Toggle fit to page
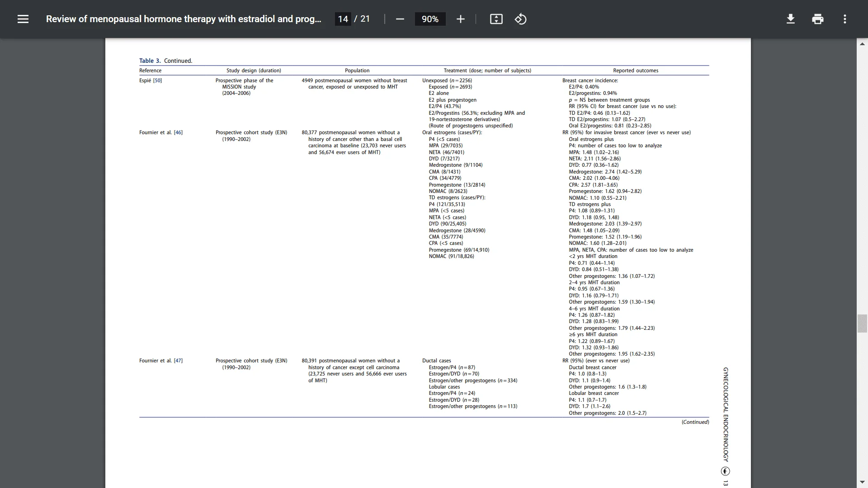 [496, 19]
